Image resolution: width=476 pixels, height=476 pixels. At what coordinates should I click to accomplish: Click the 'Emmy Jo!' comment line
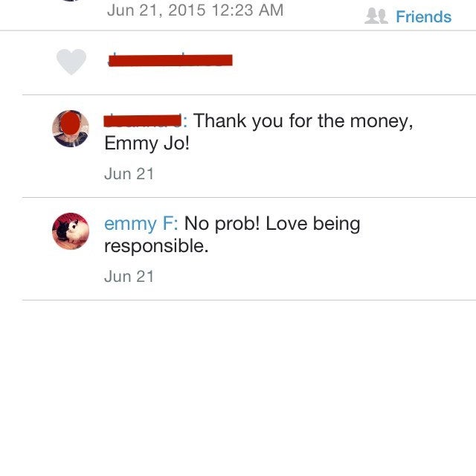pyautogui.click(x=147, y=143)
